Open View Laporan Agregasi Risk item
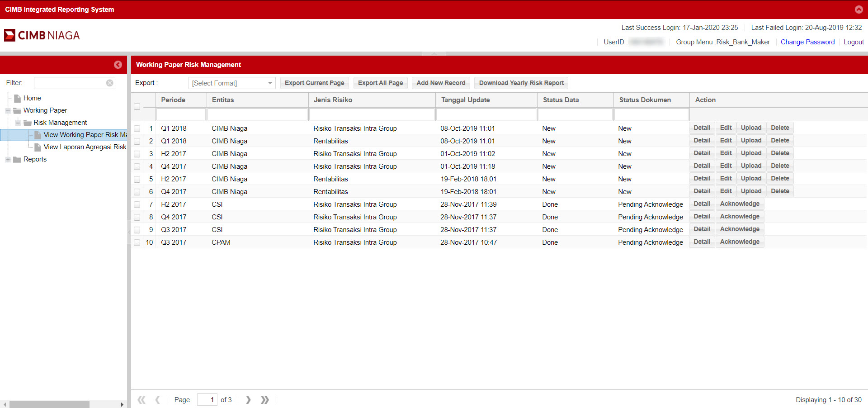The width and height of the screenshot is (868, 408). point(85,147)
